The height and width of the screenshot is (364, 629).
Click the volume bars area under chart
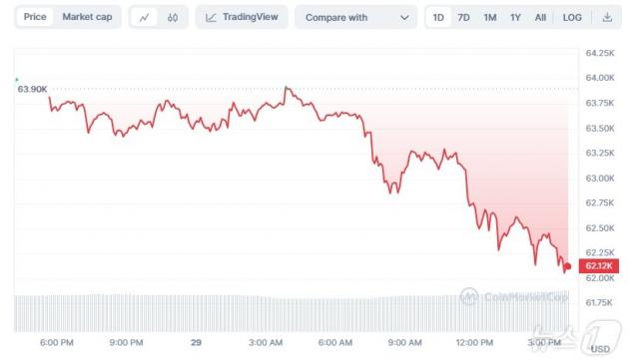(x=292, y=313)
